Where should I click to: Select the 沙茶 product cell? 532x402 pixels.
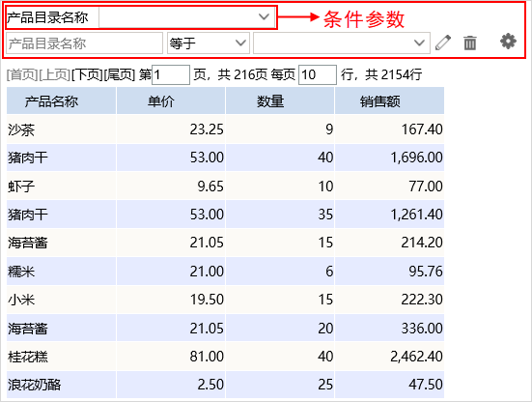pos(62,129)
